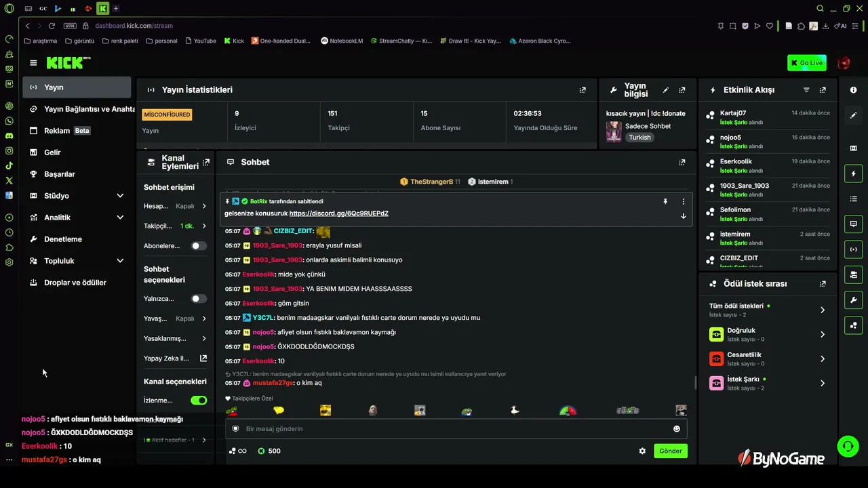The height and width of the screenshot is (488, 868).
Task: Open the Başarılar sidebar page
Action: pos(77,174)
